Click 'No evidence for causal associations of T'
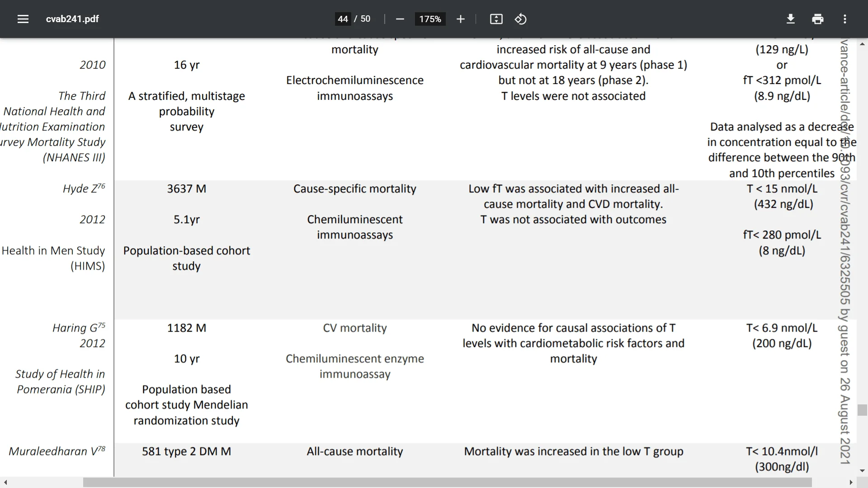The width and height of the screenshot is (868, 488). pyautogui.click(x=574, y=328)
